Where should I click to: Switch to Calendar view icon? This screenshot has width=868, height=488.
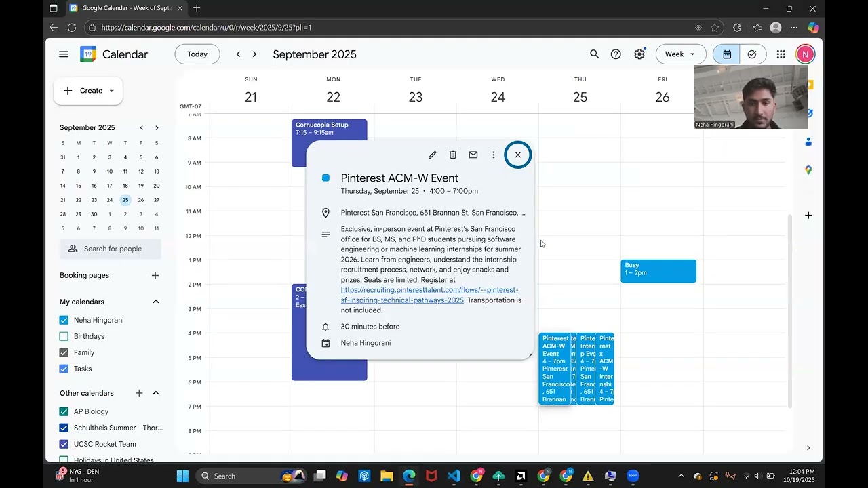tap(727, 54)
